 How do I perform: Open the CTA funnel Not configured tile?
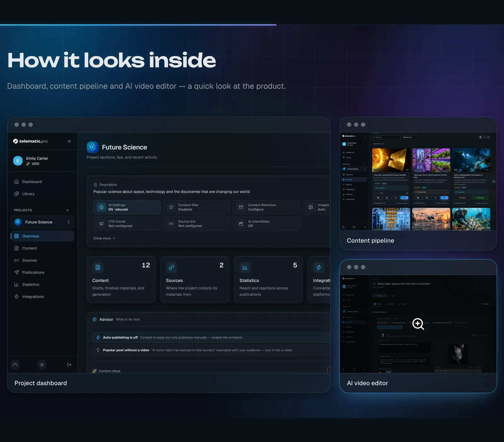[127, 224]
